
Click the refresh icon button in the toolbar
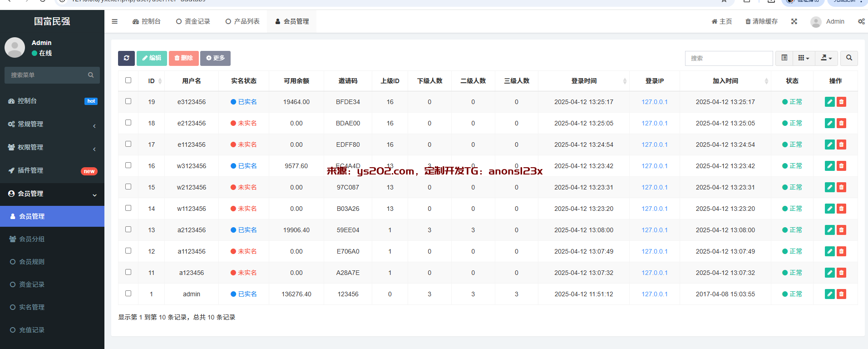pyautogui.click(x=126, y=58)
